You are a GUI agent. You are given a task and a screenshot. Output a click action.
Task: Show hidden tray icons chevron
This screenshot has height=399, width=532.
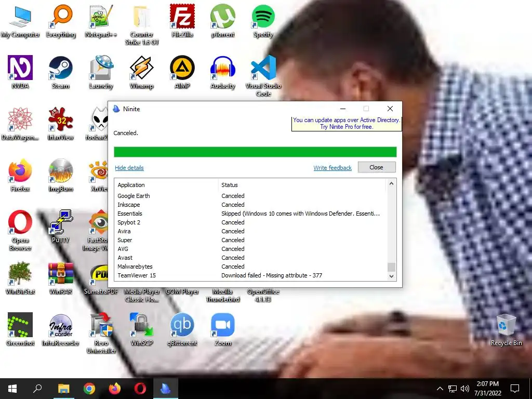point(440,389)
